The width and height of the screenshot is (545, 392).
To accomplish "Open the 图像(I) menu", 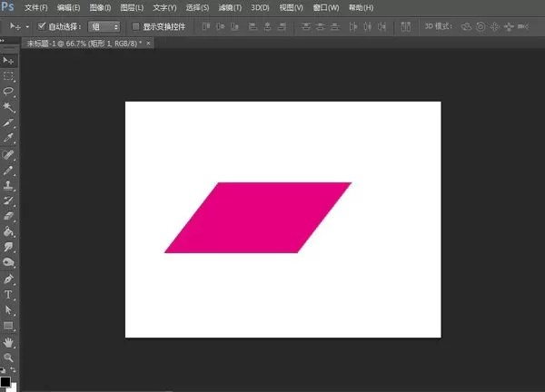I will (x=100, y=7).
